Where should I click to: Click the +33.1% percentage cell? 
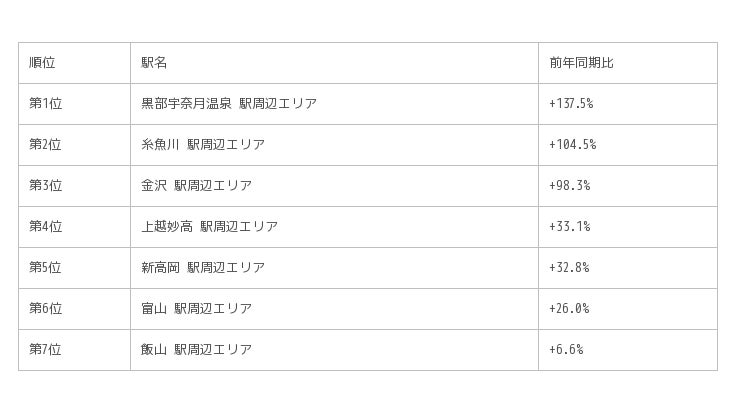[x=569, y=227]
